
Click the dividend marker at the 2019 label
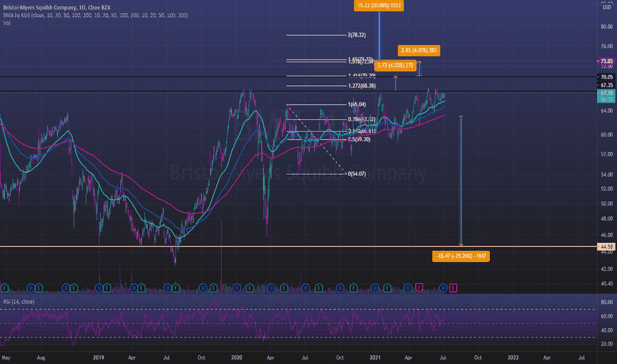pyautogui.click(x=99, y=288)
